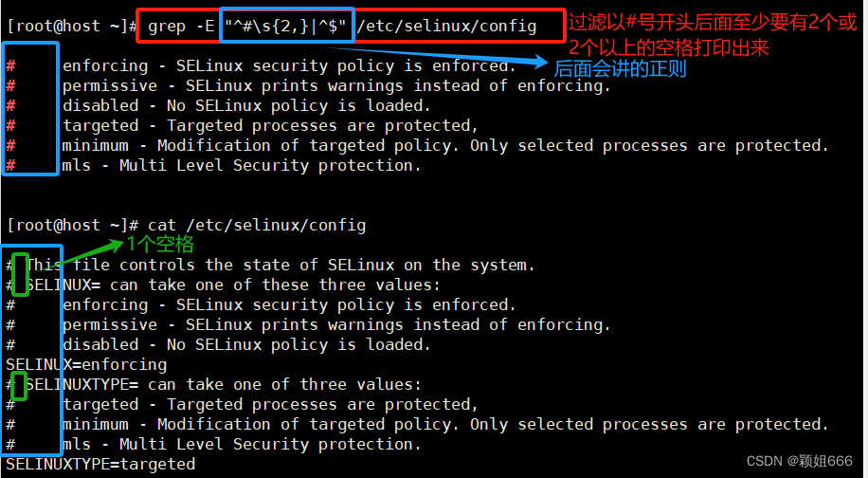Viewport: 868px width, 478px height.
Task: Click the "permissive" line in the grep output
Action: click(x=336, y=86)
